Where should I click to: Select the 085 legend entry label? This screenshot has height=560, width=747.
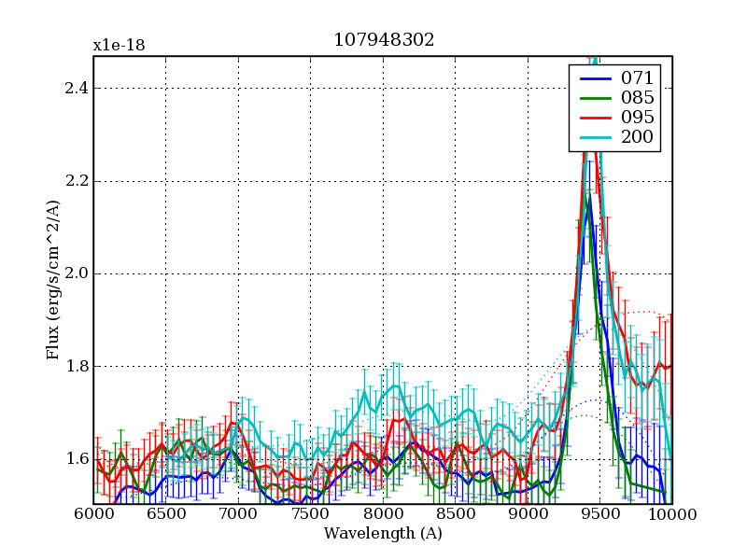coord(637,97)
